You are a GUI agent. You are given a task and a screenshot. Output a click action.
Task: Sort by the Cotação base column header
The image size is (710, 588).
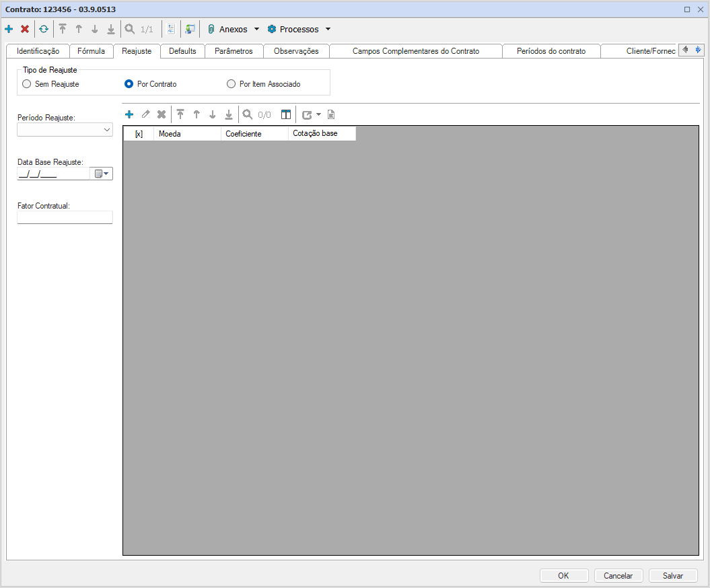322,133
